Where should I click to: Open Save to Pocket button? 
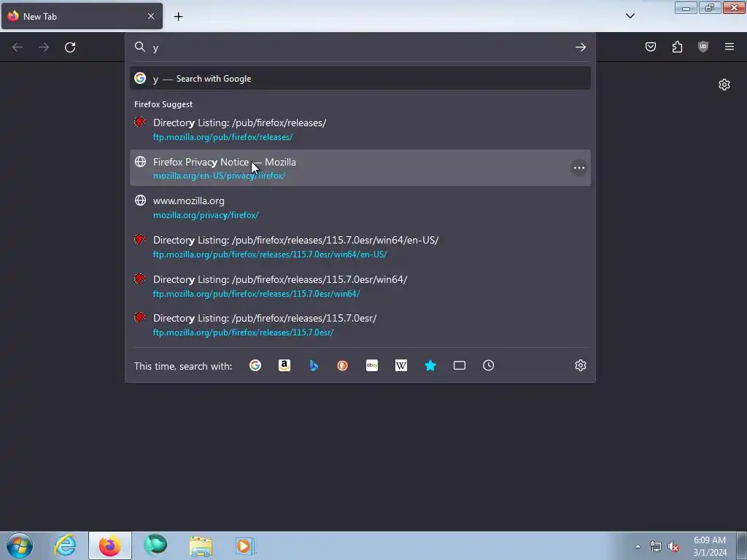(650, 47)
